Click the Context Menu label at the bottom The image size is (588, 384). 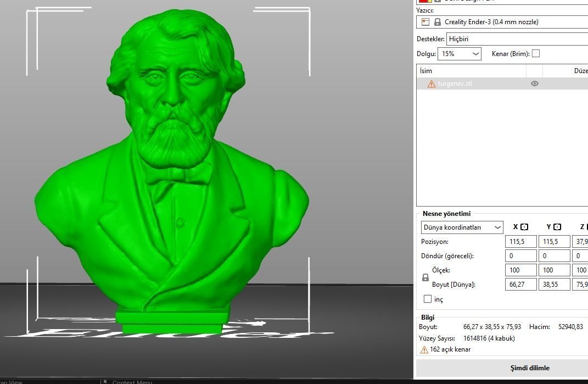(x=132, y=382)
